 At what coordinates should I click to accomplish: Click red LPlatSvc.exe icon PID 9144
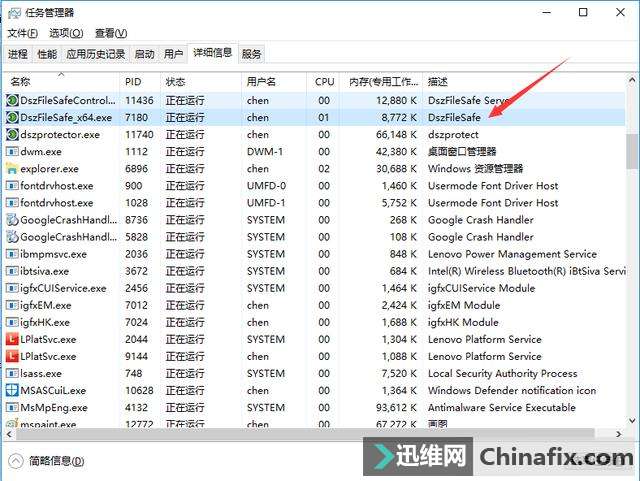12,356
